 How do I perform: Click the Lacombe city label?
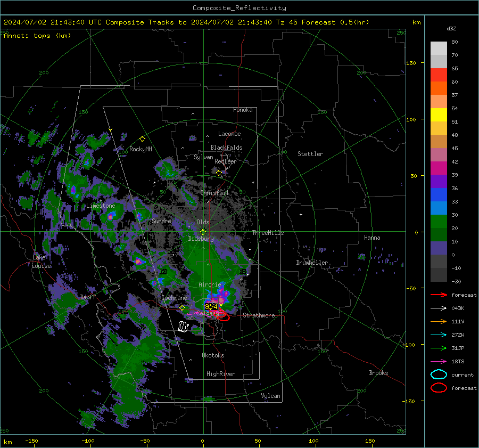pos(229,134)
